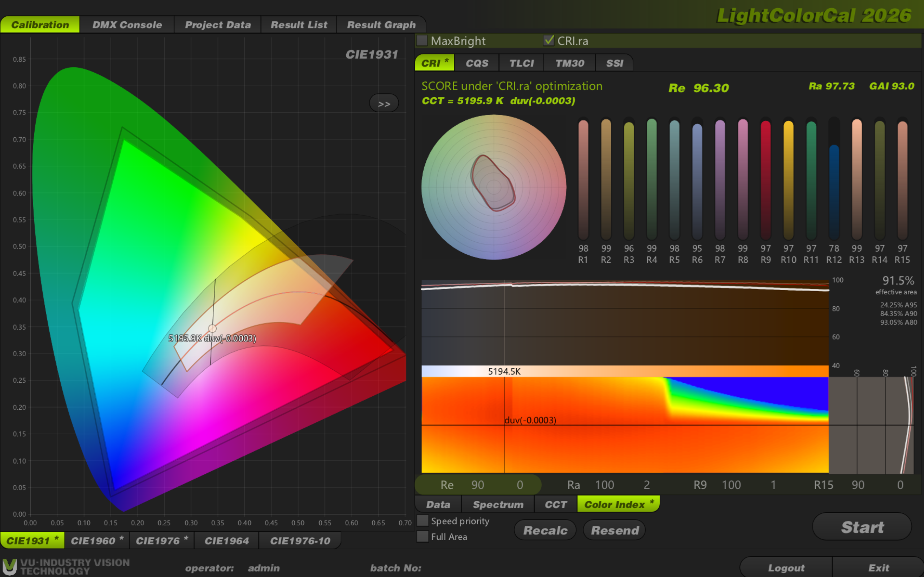Switch to CQS score tab
The height and width of the screenshot is (577, 924).
point(477,63)
